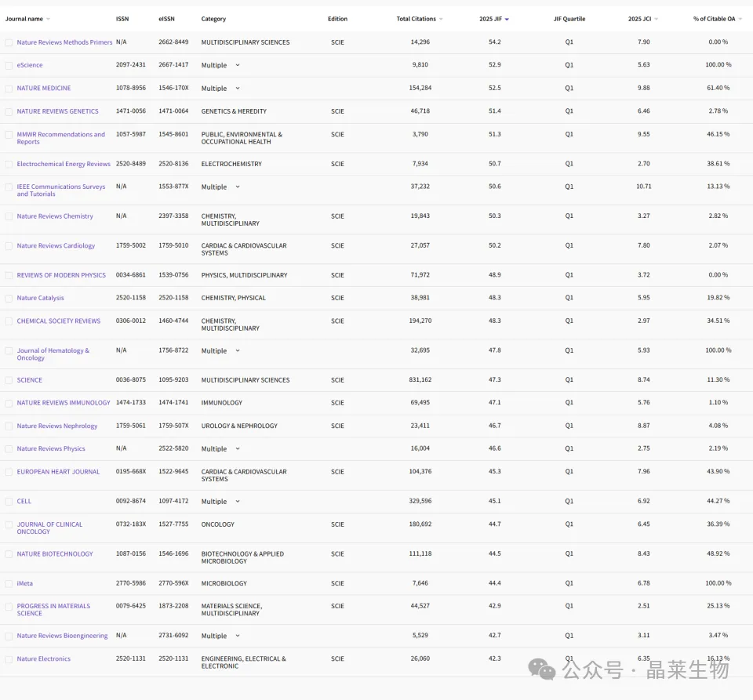This screenshot has height=700, width=753.
Task: Open the Nature Reviews Methods Primers link
Action: click(64, 42)
